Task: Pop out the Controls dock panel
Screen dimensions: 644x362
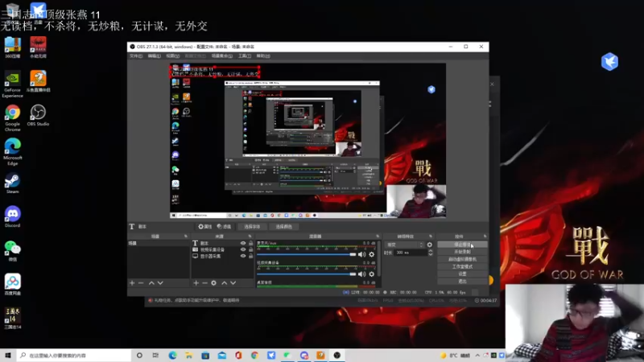Action: (x=485, y=237)
